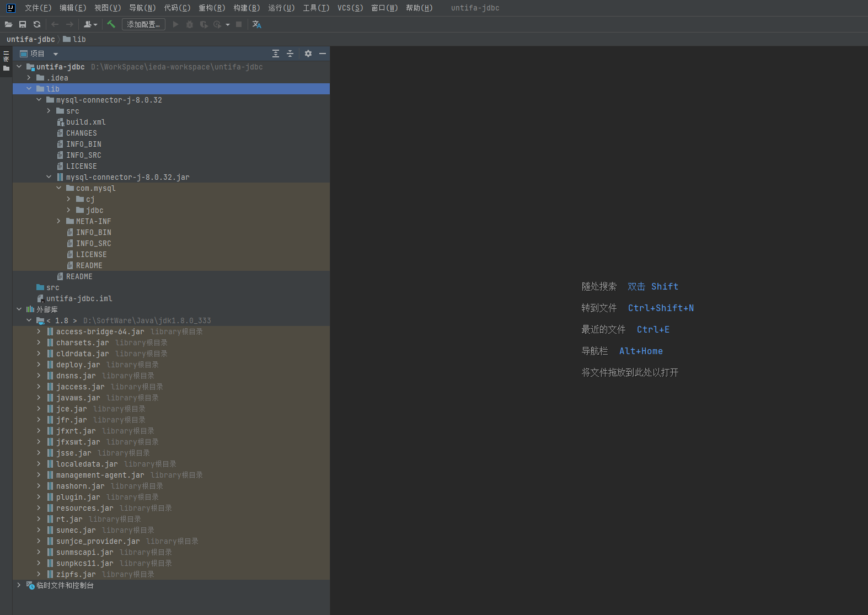Open the 构建(B) menu

pyautogui.click(x=247, y=8)
